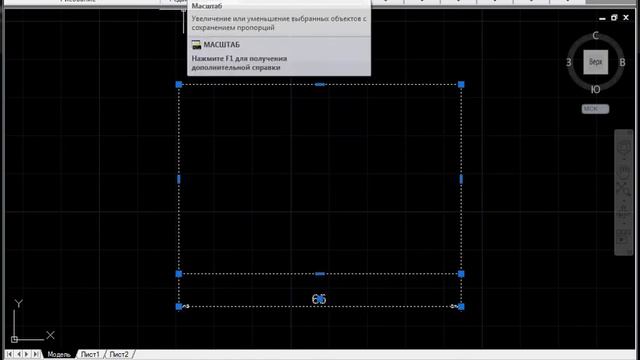The width and height of the screenshot is (640, 360).
Task: Minimize the drawing window
Action: pos(602,18)
